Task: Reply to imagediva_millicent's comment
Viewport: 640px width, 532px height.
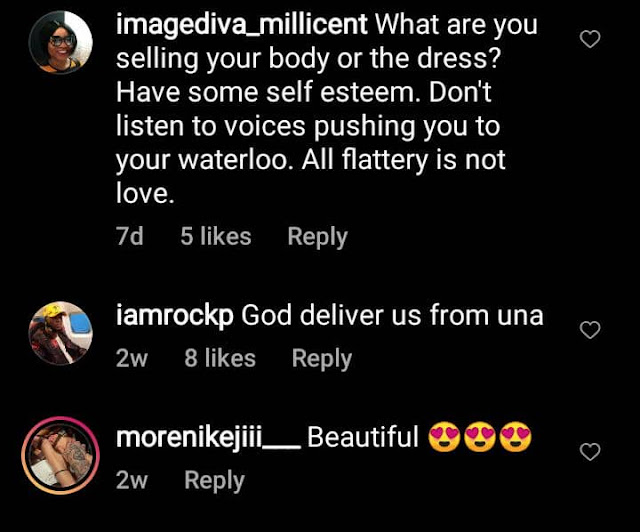Action: [318, 236]
